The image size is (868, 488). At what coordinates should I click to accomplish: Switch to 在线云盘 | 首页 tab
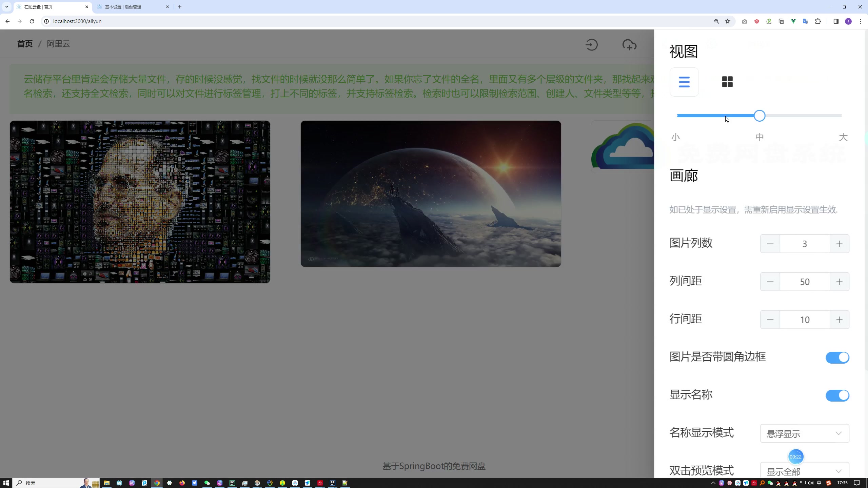[53, 7]
